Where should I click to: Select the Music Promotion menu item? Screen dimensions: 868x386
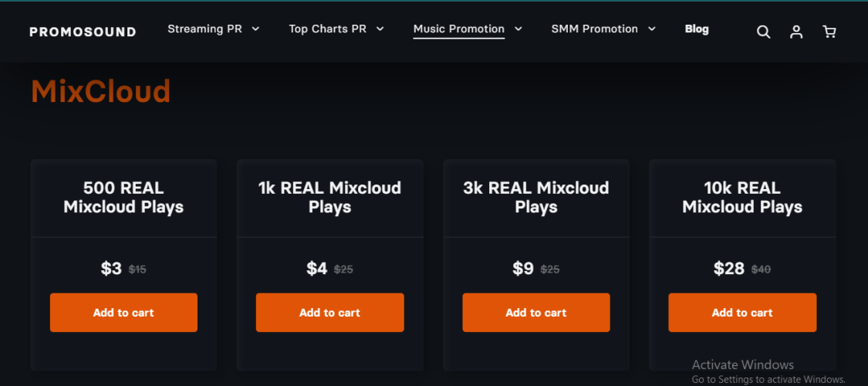tap(458, 29)
